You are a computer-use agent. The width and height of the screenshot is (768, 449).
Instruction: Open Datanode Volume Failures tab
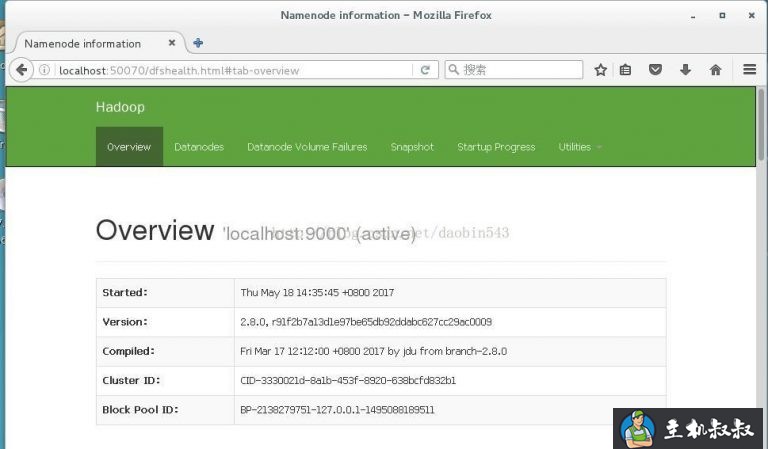pos(307,147)
